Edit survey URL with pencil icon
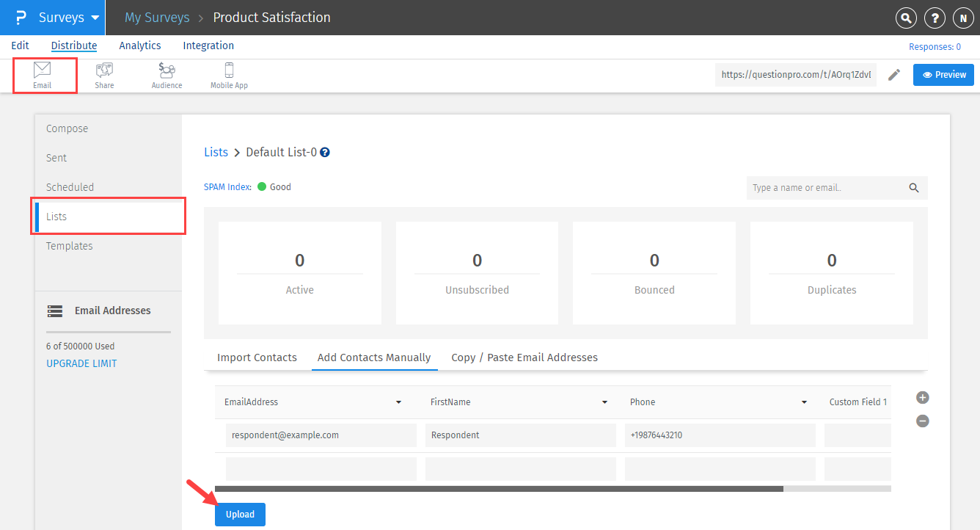980x530 pixels. 893,75
